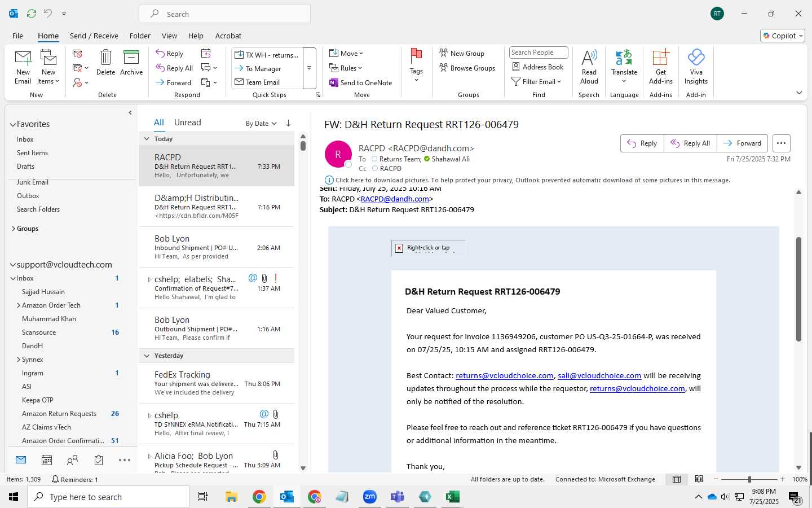Open the Filter Email dropdown
The height and width of the screenshot is (508, 812).
(x=536, y=81)
